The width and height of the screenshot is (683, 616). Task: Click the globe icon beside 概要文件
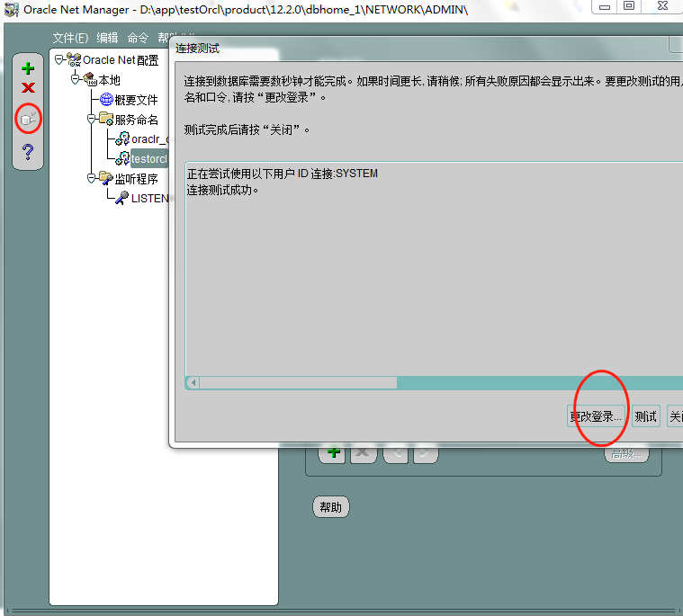[x=106, y=99]
